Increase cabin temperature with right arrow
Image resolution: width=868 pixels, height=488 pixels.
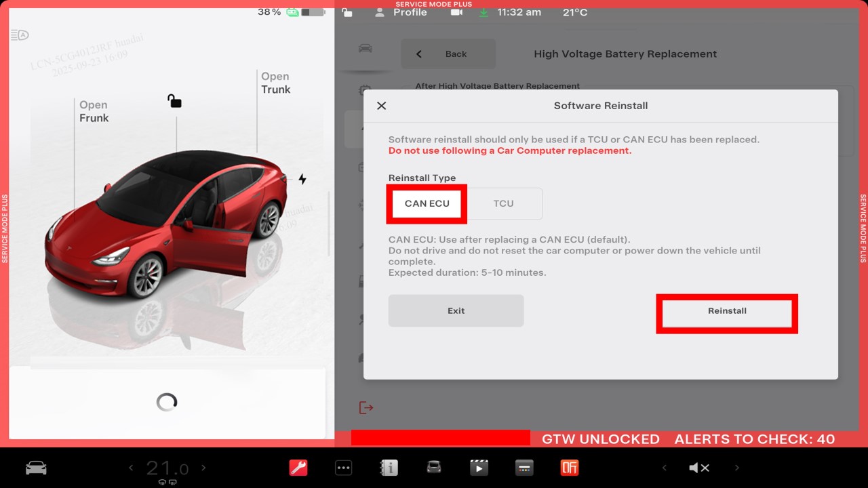click(203, 468)
